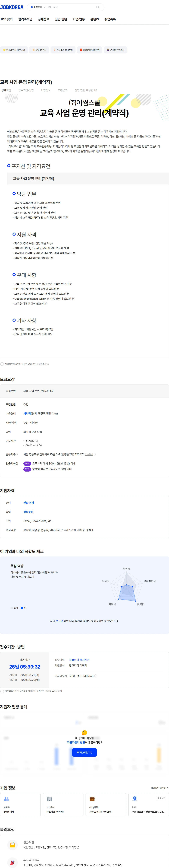Viewport: 169px width, 868px height.
Task: Open the 콘텐츠 menu
Action: pyautogui.click(x=95, y=19)
